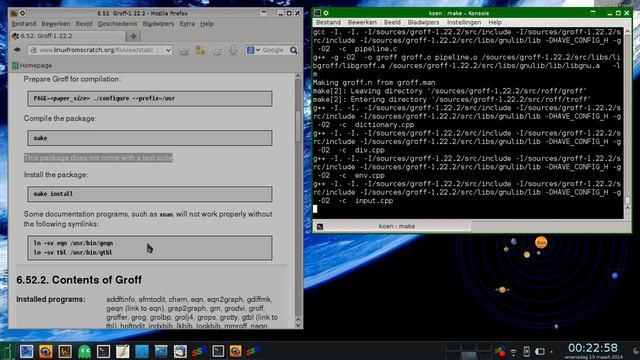Screen dimensions: 640x360
Task: Click the Firefox window menu icon in titlebar
Action: pyautogui.click(x=14, y=13)
